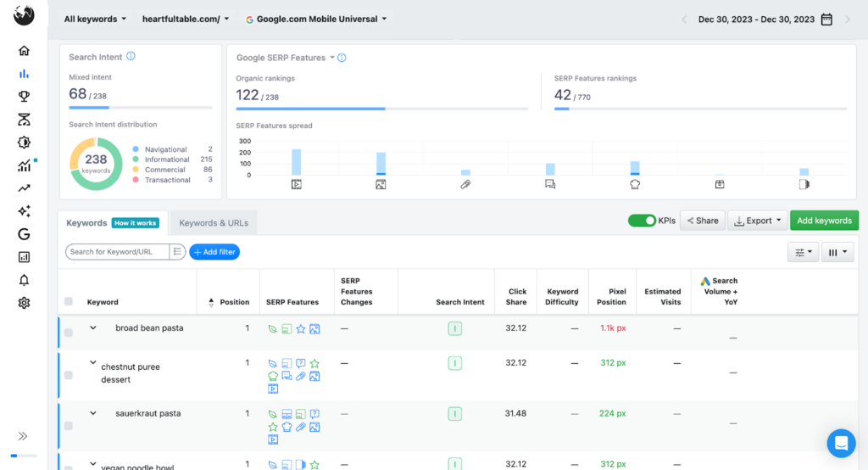Select the broad bean pasta row checkbox
The image size is (868, 470).
point(69,333)
